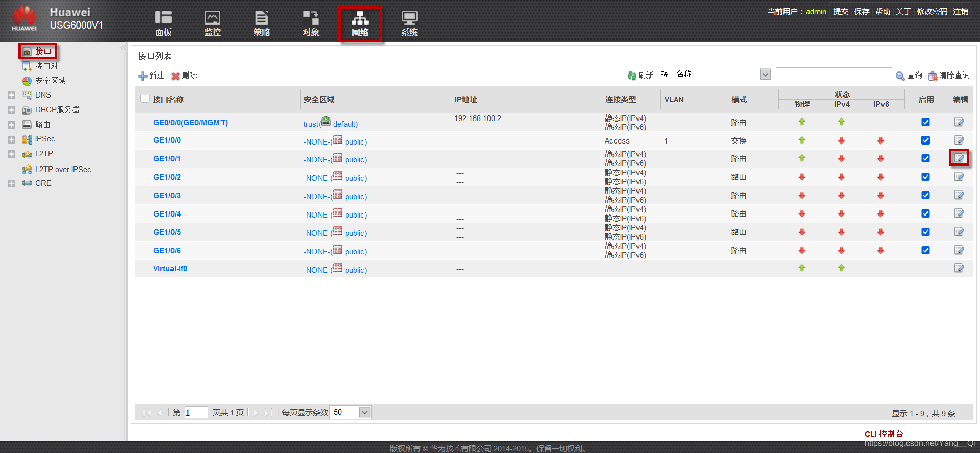Screen dimensions: 980x453
Task: Click edit icon for GE1/0/6
Action: tap(959, 250)
